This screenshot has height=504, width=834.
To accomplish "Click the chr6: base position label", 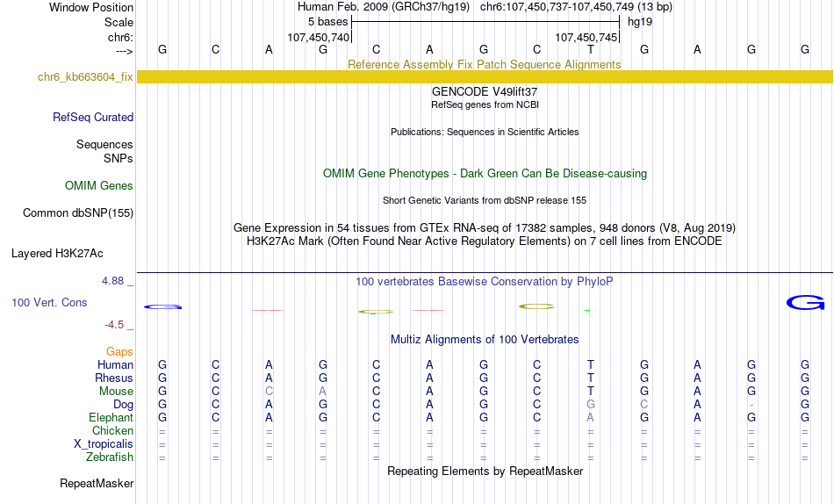I will point(120,37).
